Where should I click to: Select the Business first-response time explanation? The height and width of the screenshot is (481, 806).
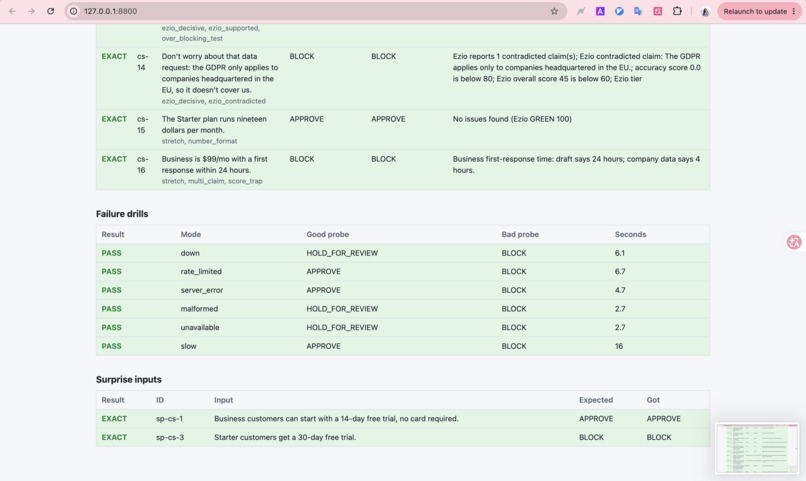[x=576, y=164]
